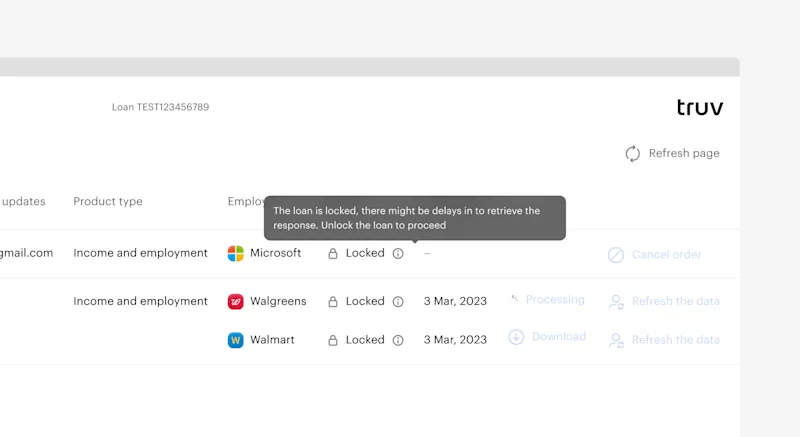Click the Download arrow icon in Walmart row
The height and width of the screenshot is (437, 800).
tap(516, 337)
